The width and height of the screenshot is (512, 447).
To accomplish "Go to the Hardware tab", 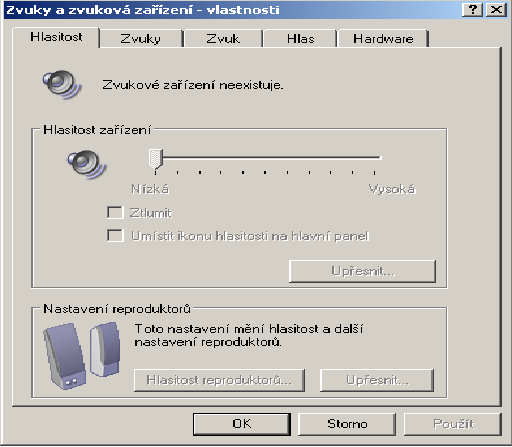I will coord(383,39).
